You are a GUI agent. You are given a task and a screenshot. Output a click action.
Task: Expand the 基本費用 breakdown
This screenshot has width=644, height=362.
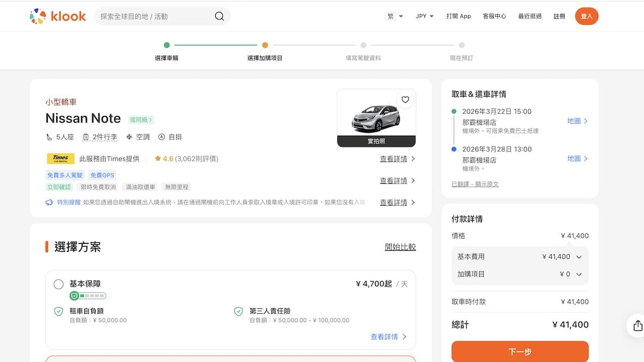pos(579,257)
